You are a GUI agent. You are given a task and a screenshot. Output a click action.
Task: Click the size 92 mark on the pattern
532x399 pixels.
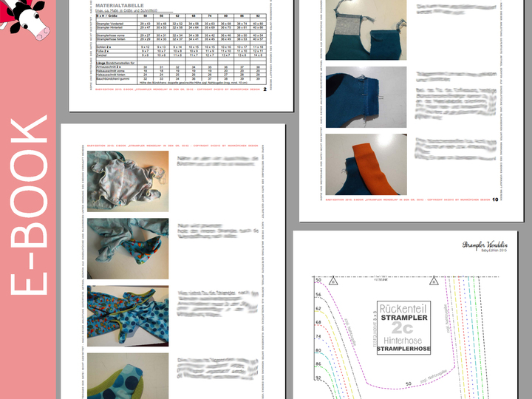[x=319, y=377]
